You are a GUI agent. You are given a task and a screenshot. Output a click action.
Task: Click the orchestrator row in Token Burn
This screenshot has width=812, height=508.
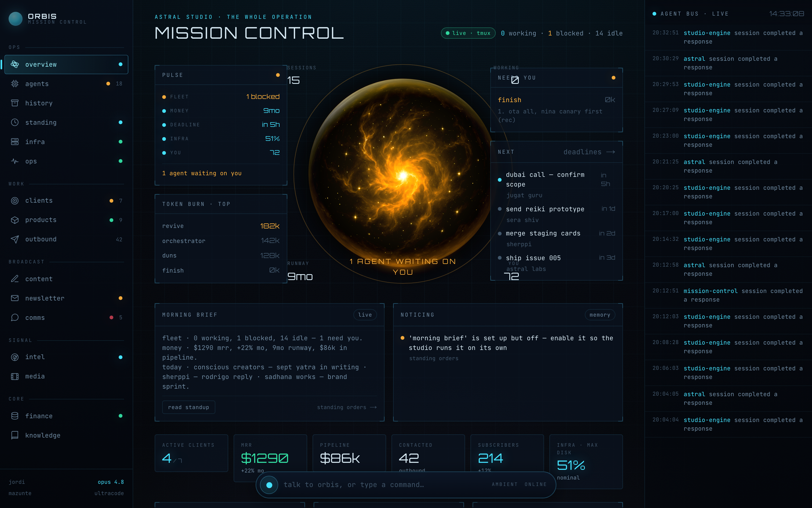click(x=221, y=241)
